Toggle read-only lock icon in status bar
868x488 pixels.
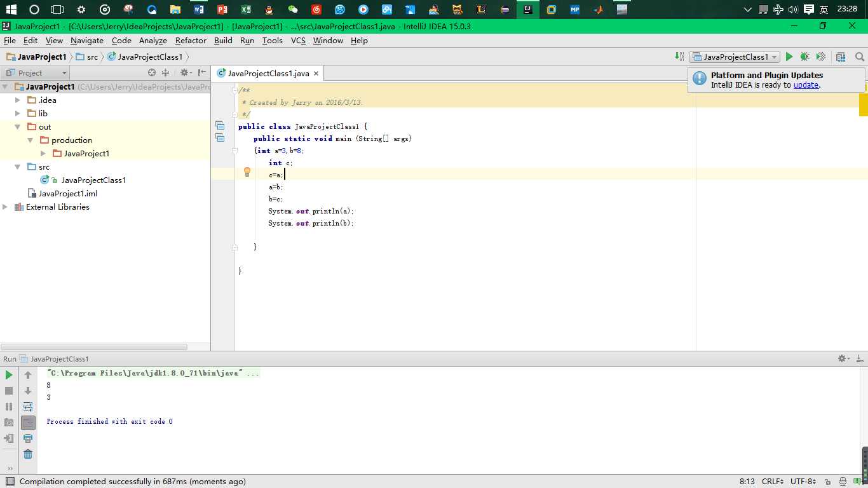[828, 482]
